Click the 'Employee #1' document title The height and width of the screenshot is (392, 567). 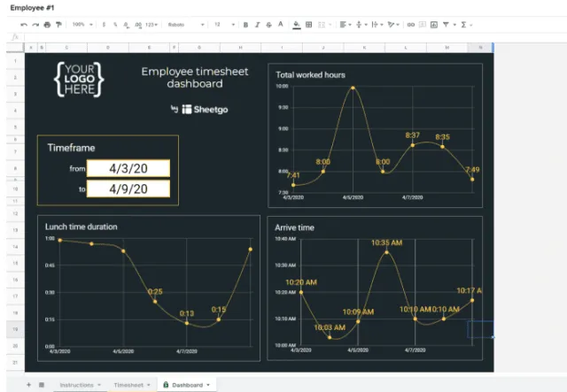coord(32,8)
